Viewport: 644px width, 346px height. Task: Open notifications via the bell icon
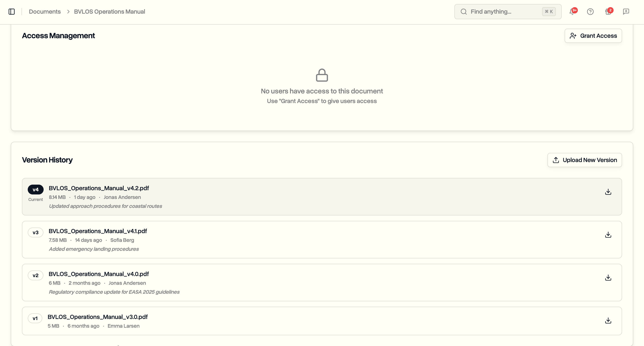pos(572,11)
